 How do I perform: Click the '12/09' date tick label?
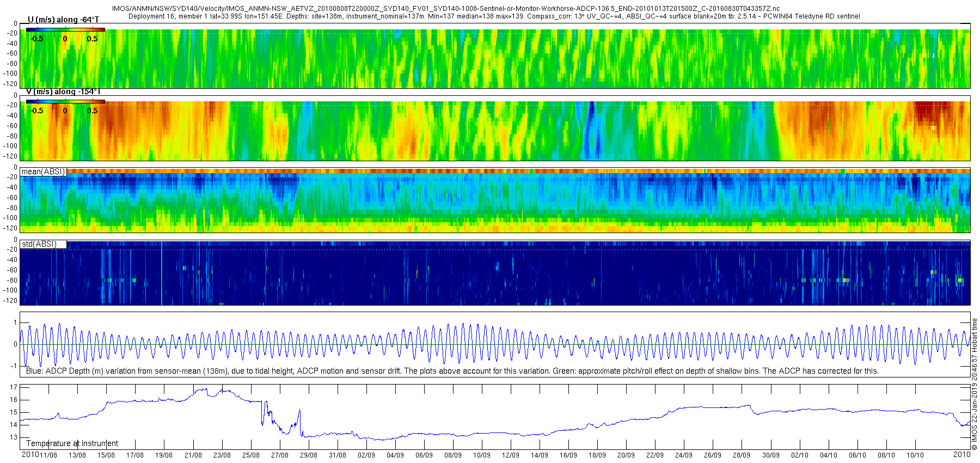click(x=510, y=455)
